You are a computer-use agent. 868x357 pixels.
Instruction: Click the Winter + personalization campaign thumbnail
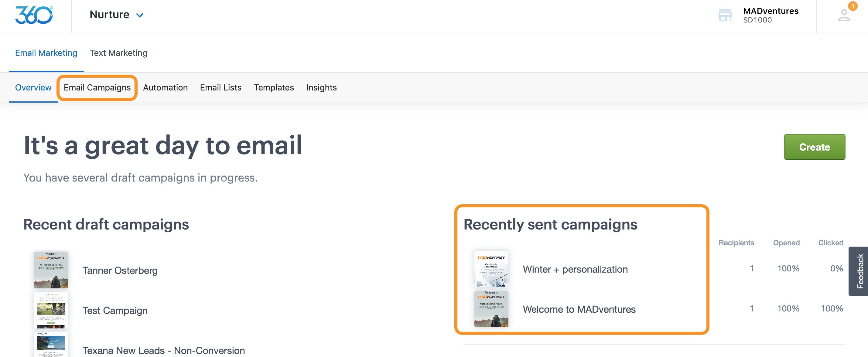coord(491,269)
